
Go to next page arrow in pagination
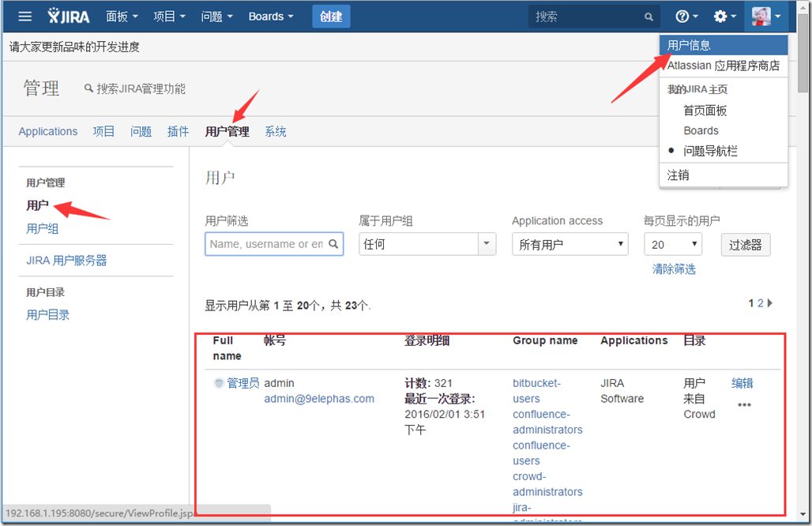(770, 303)
